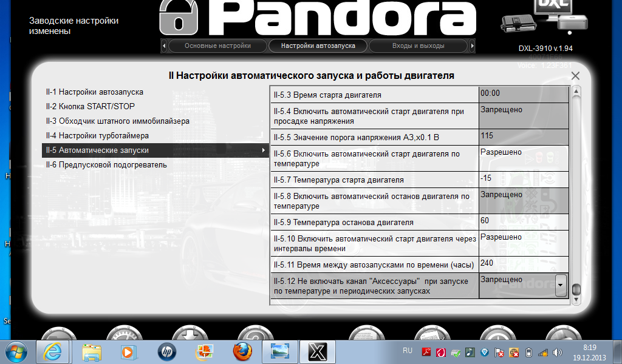Select II-4 Настройки турботаймера section
622x364 pixels.
pyautogui.click(x=97, y=136)
